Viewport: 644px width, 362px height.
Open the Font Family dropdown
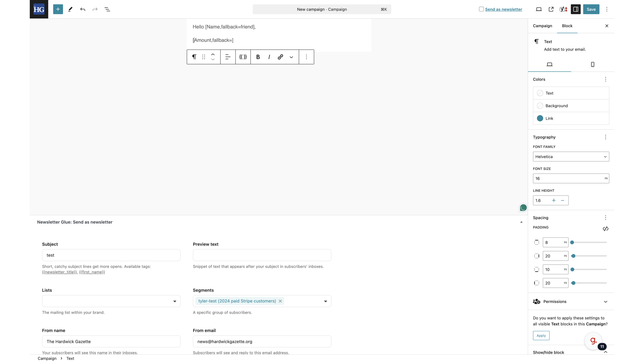click(x=571, y=157)
